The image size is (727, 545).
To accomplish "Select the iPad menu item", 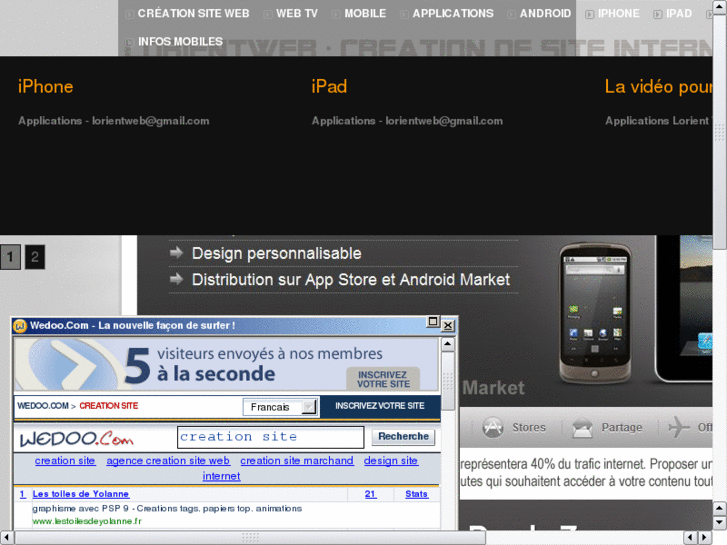I will (679, 13).
